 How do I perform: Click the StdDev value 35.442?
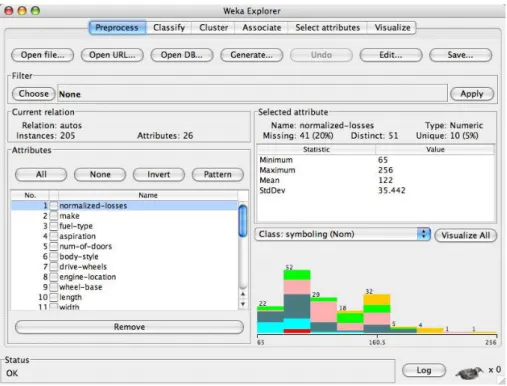click(x=392, y=191)
